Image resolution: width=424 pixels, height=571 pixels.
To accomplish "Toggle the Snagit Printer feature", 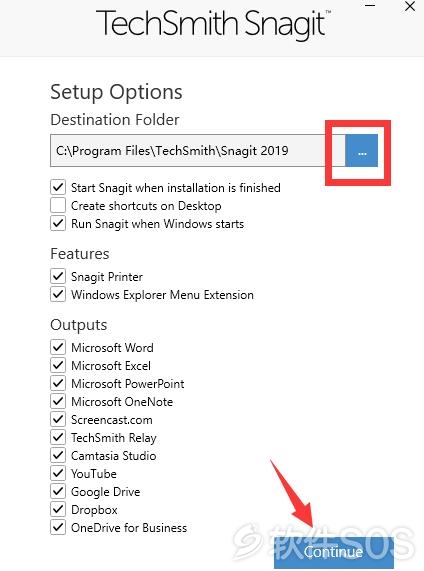I will coord(58,276).
